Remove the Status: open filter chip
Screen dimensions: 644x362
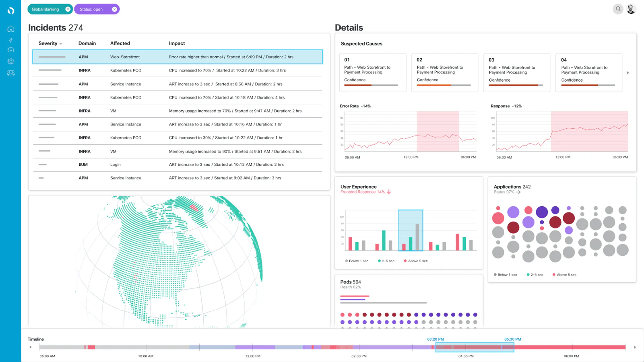(114, 9)
